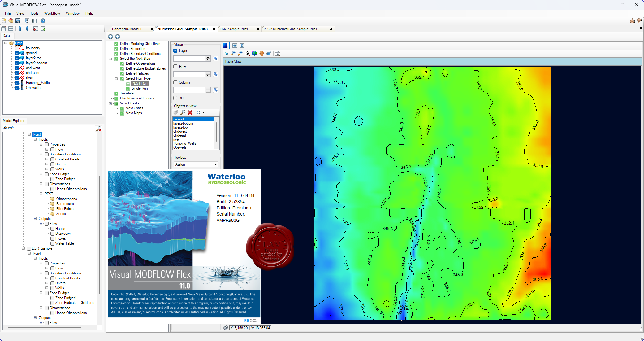This screenshot has width=644, height=341.
Task: Collapse the Run3 node in Model Explorer
Action: (x=29, y=134)
